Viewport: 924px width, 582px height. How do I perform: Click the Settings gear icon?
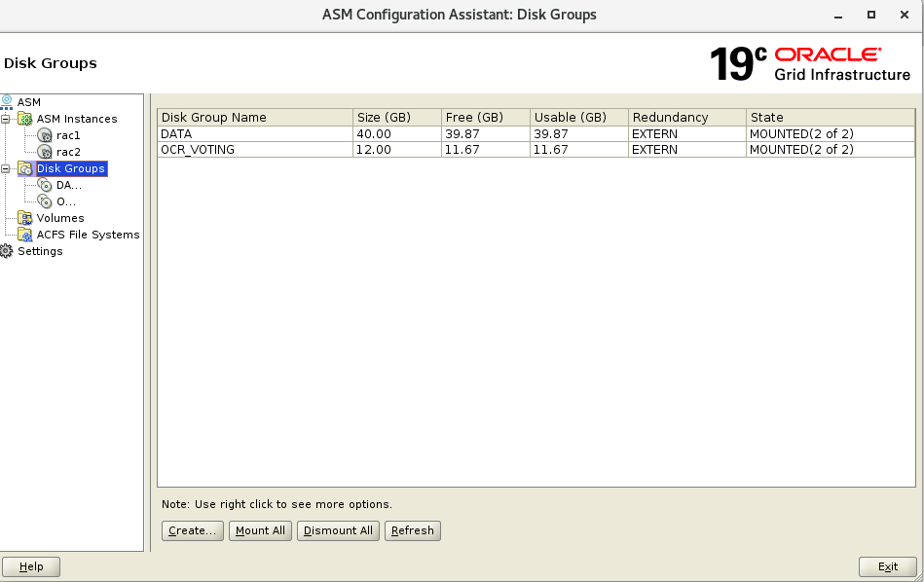pos(8,251)
